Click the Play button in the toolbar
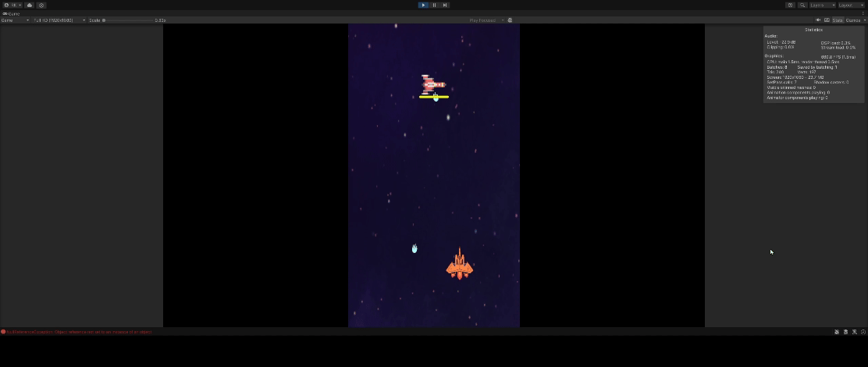Image resolution: width=868 pixels, height=367 pixels. pyautogui.click(x=423, y=5)
